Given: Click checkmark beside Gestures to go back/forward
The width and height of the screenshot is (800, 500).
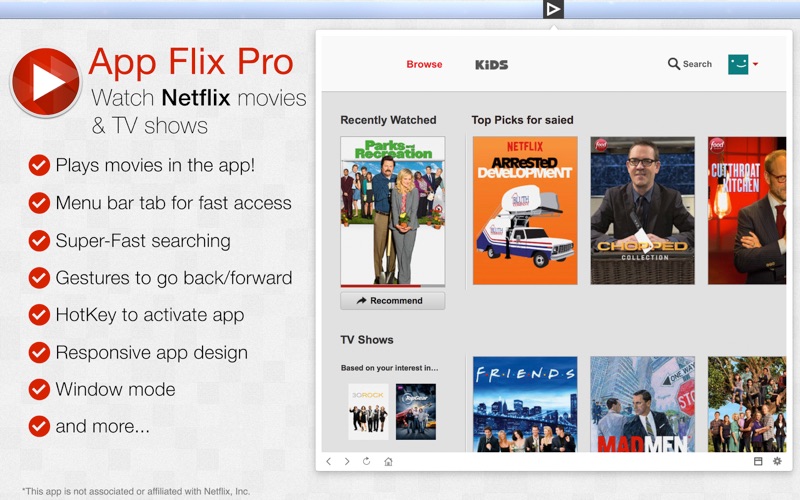Looking at the screenshot, I should tap(39, 278).
